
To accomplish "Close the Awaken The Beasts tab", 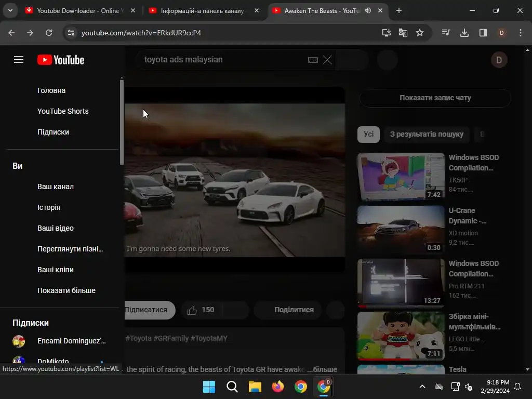I will [380, 10].
